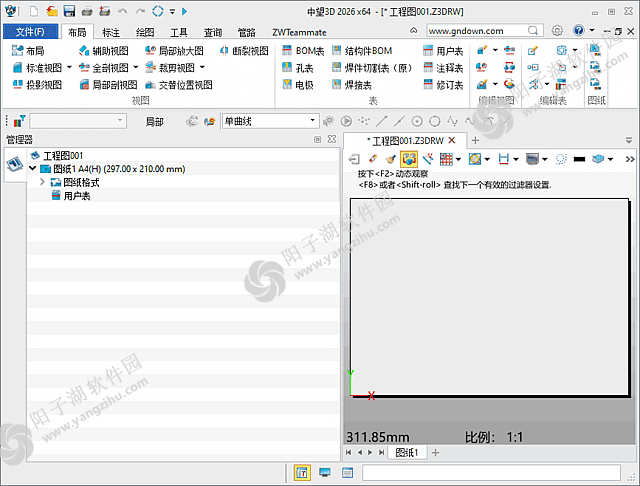The height and width of the screenshot is (486, 640).
Task: Open the settings gear icon
Action: tap(557, 31)
